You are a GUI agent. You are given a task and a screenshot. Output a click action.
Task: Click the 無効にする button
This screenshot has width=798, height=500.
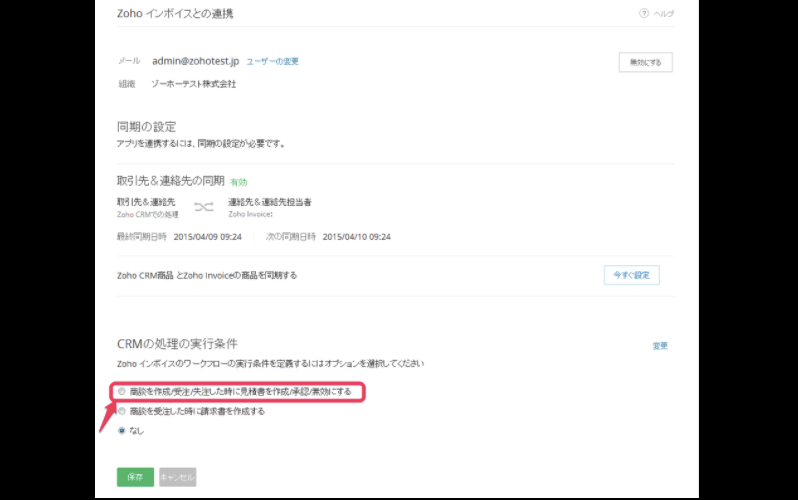pos(645,62)
